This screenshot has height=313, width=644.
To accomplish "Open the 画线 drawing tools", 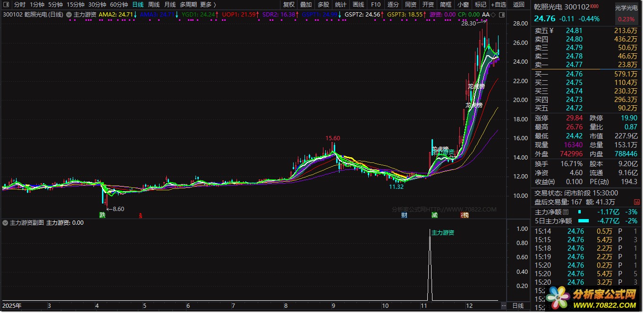I will click(358, 5).
